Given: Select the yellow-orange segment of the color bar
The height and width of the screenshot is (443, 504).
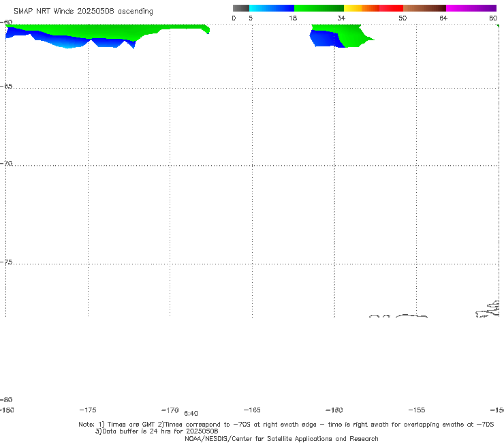Looking at the screenshot, I should (362, 8).
